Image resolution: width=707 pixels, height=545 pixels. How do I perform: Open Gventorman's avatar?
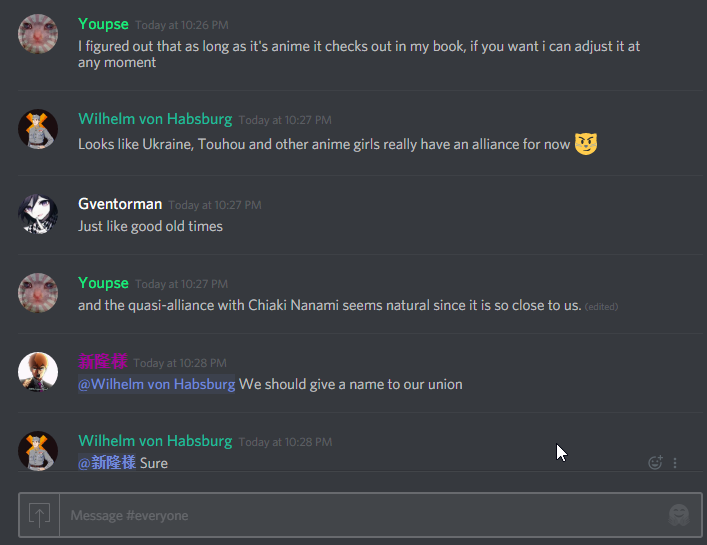click(x=38, y=214)
